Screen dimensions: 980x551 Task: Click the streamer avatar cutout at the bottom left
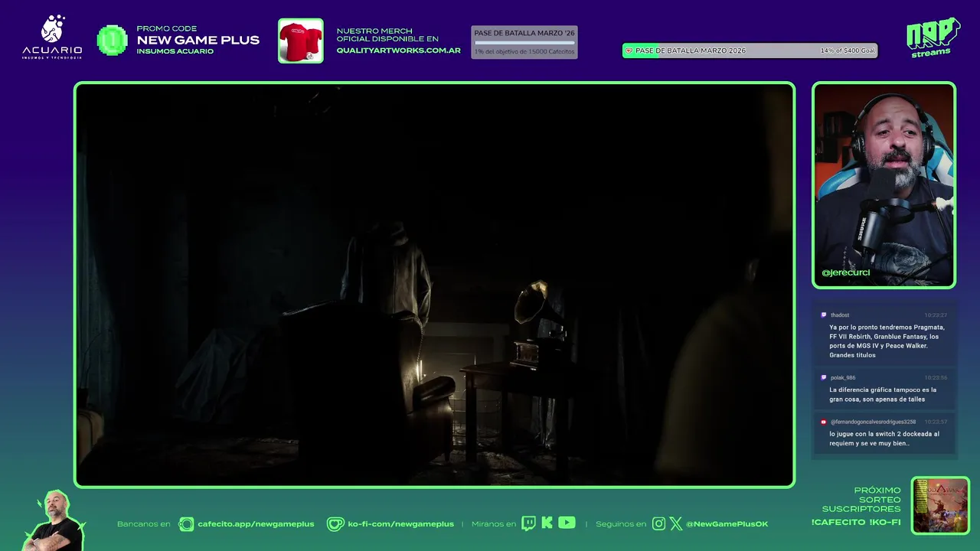point(55,520)
